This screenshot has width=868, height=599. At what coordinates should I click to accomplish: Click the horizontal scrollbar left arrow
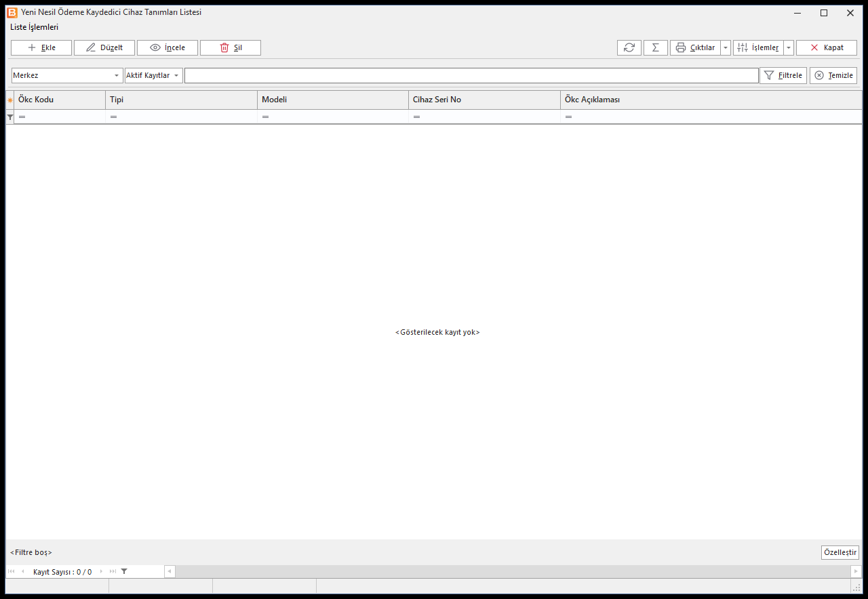pos(170,571)
